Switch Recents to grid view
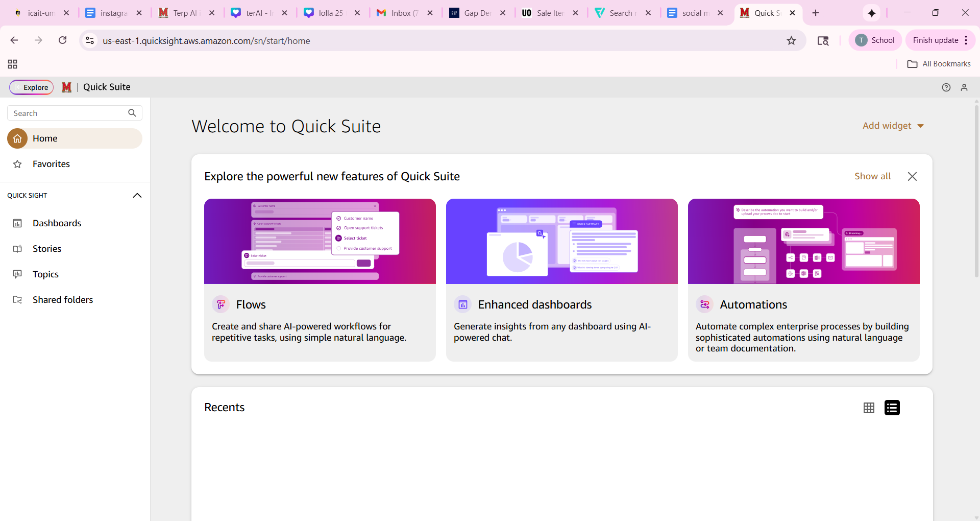Image resolution: width=980 pixels, height=521 pixels. click(869, 408)
